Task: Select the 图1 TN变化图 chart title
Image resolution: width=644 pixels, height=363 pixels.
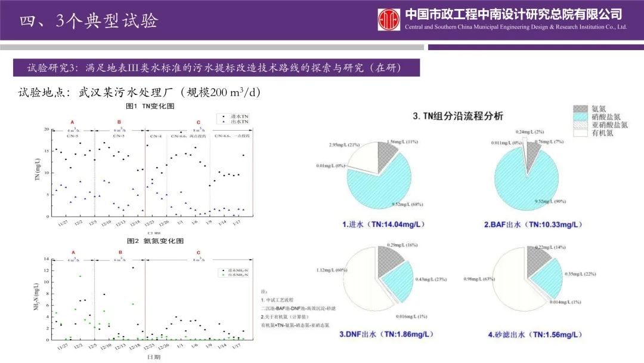Action: (x=150, y=106)
